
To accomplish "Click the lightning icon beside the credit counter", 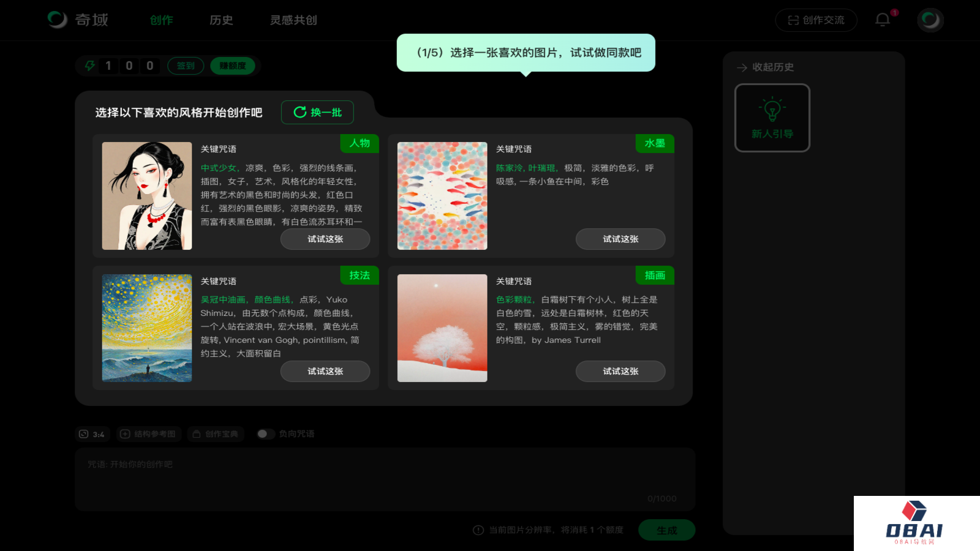I will pyautogui.click(x=89, y=66).
